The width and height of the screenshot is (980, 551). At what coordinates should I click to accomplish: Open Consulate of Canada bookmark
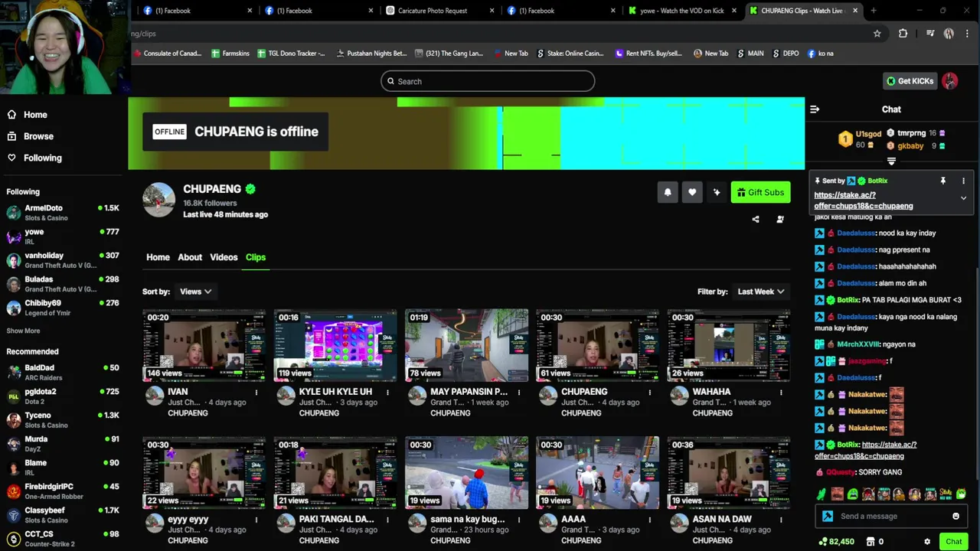click(167, 54)
